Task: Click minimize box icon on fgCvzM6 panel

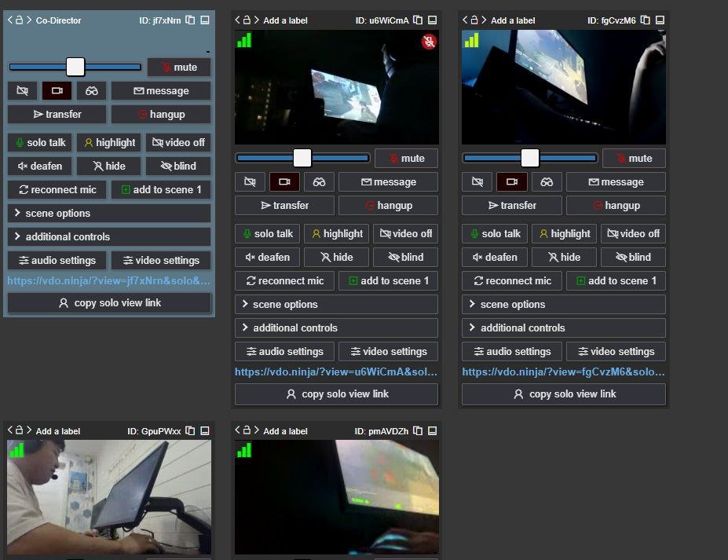Action: tap(660, 20)
